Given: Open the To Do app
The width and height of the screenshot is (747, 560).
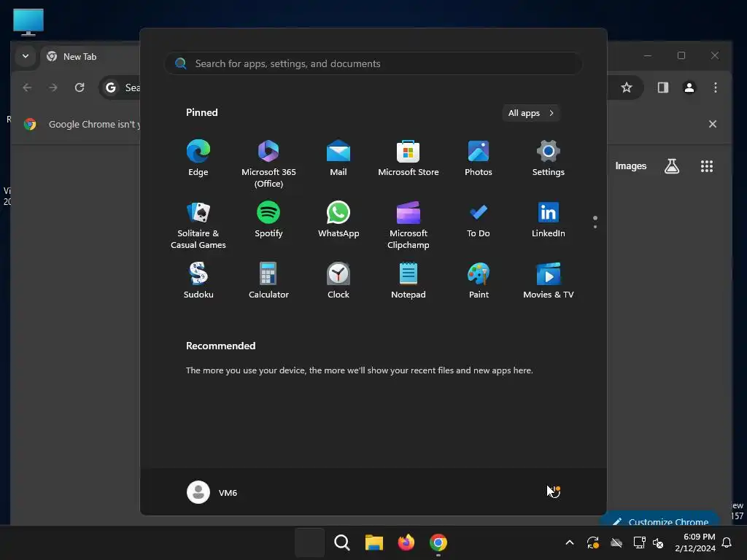Looking at the screenshot, I should [479, 219].
